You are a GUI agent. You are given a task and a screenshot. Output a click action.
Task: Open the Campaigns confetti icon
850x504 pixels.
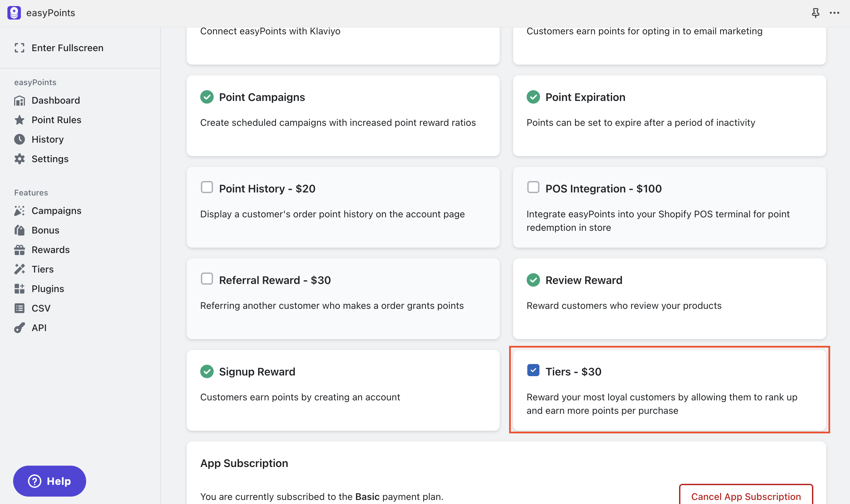20,211
